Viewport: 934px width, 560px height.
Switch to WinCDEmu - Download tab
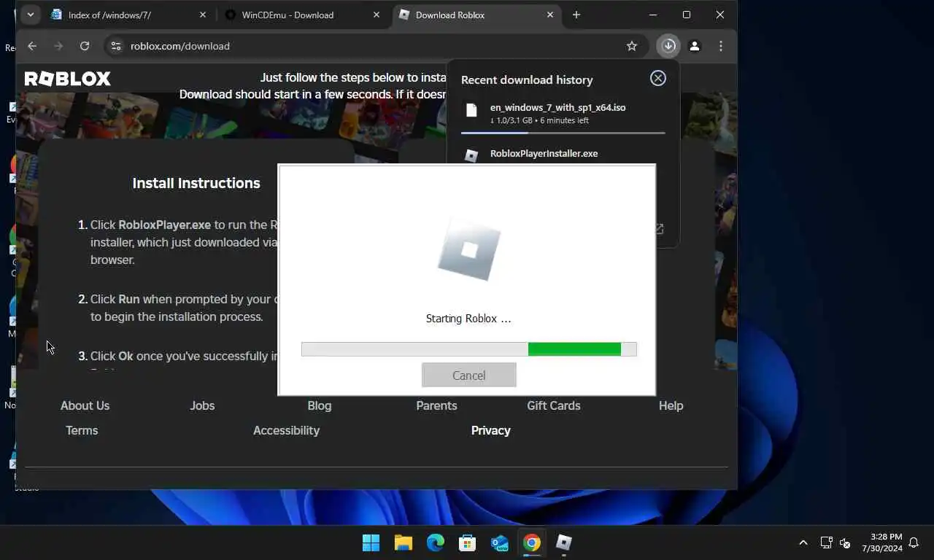pyautogui.click(x=302, y=15)
